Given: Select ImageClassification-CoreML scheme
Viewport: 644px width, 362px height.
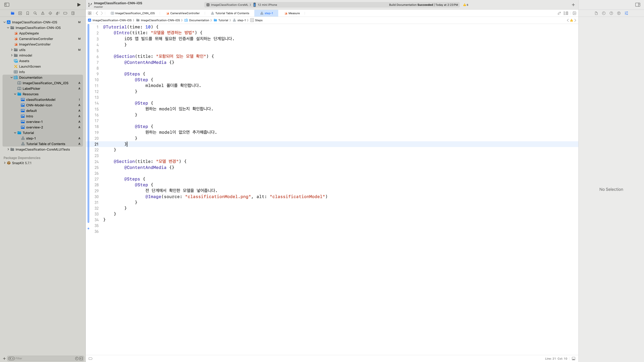Looking at the screenshot, I should coord(228,5).
